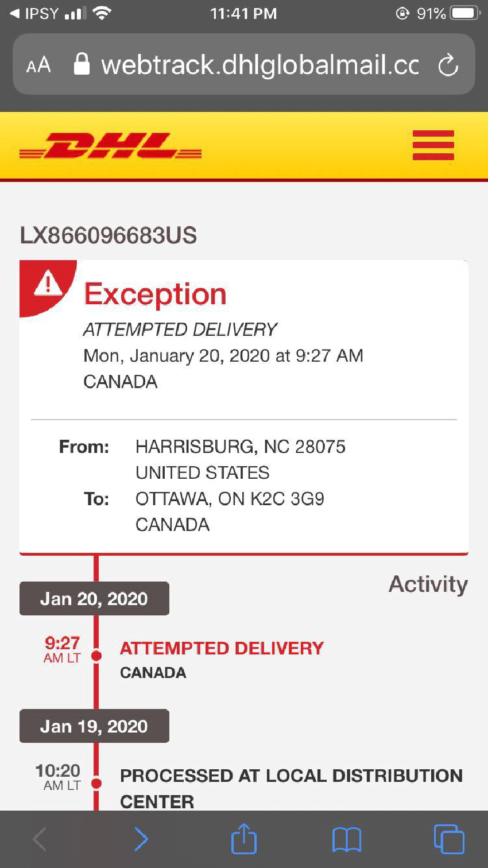Show open Safari tabs
The height and width of the screenshot is (868, 488).
(448, 839)
